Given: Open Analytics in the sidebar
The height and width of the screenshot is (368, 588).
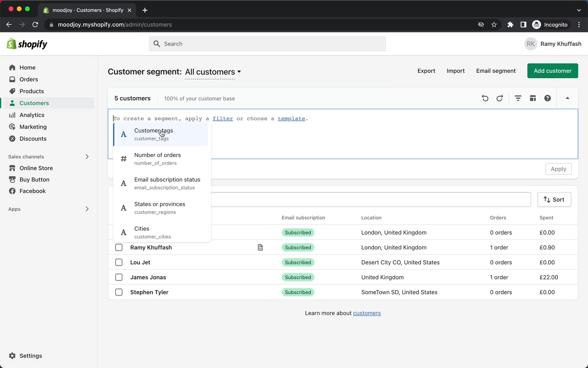Looking at the screenshot, I should click(x=32, y=115).
